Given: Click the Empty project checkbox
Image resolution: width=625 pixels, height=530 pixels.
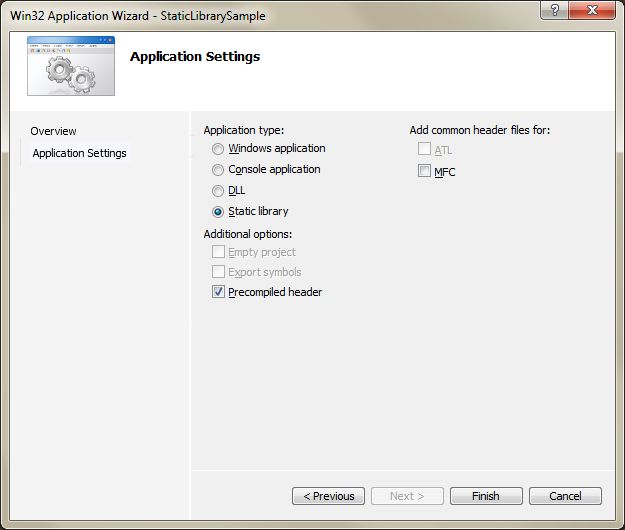Looking at the screenshot, I should click(x=219, y=252).
